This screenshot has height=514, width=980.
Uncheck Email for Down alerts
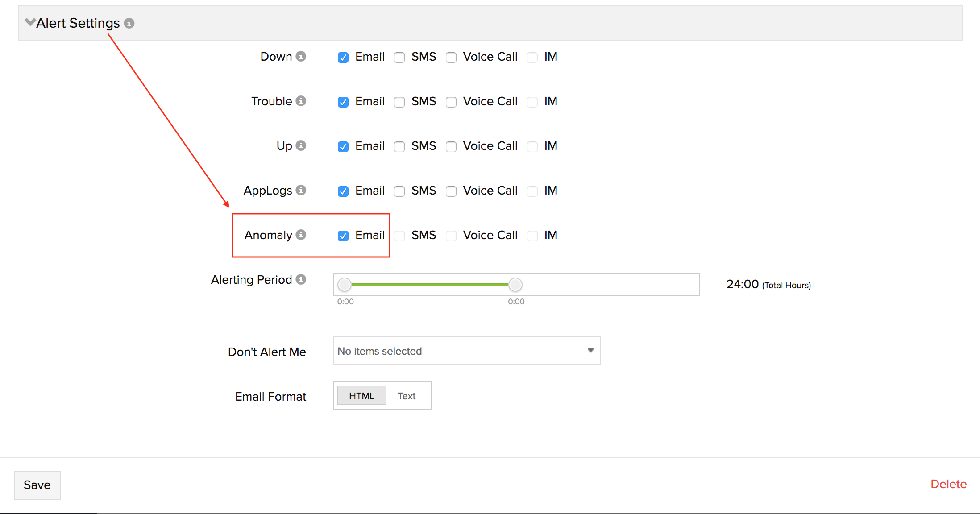(343, 58)
